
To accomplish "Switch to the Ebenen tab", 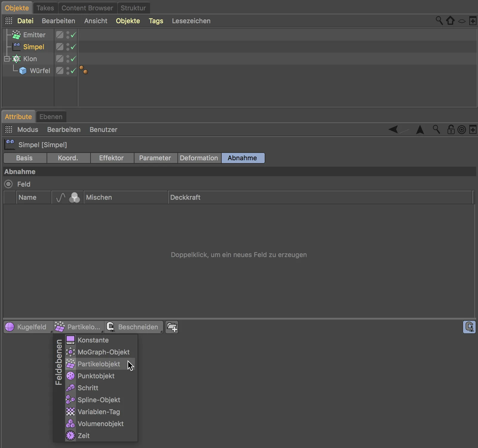I will (51, 117).
